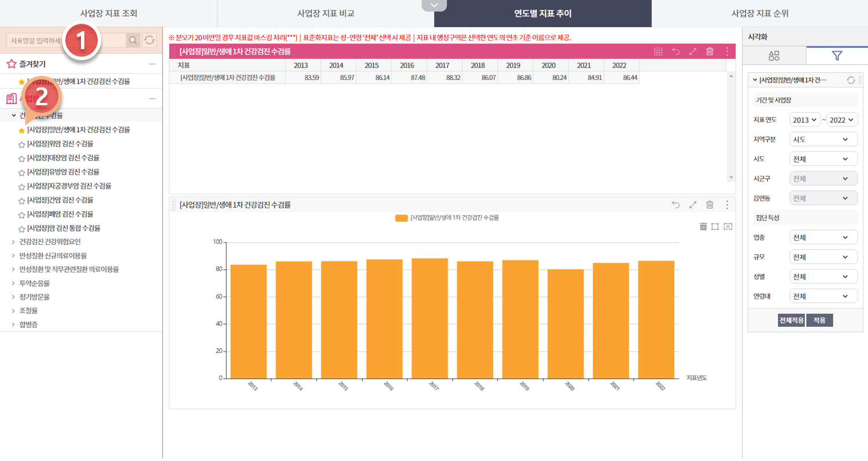Switch to 사업장 지표 순위 tab
The image size is (868, 461).
pos(760,13)
